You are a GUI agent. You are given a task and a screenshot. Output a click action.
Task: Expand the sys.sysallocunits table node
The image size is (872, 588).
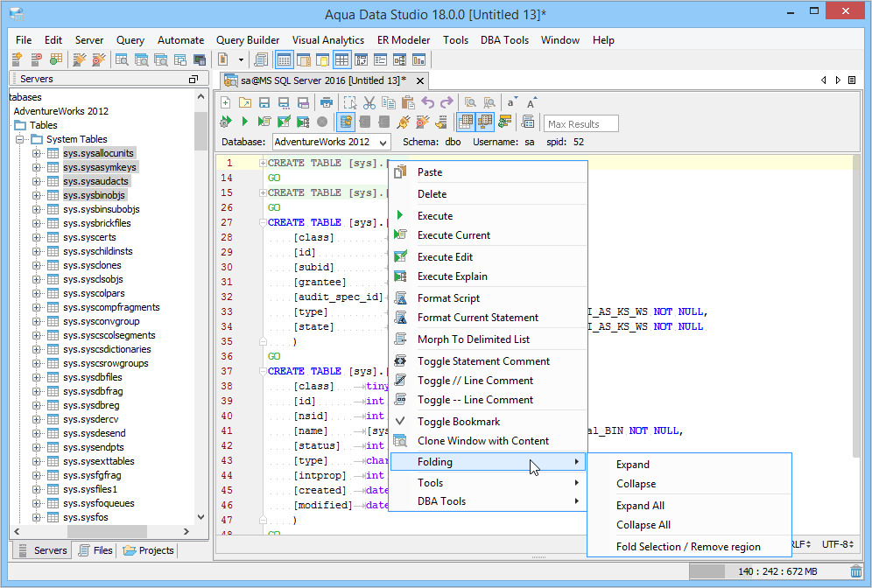[x=37, y=153]
